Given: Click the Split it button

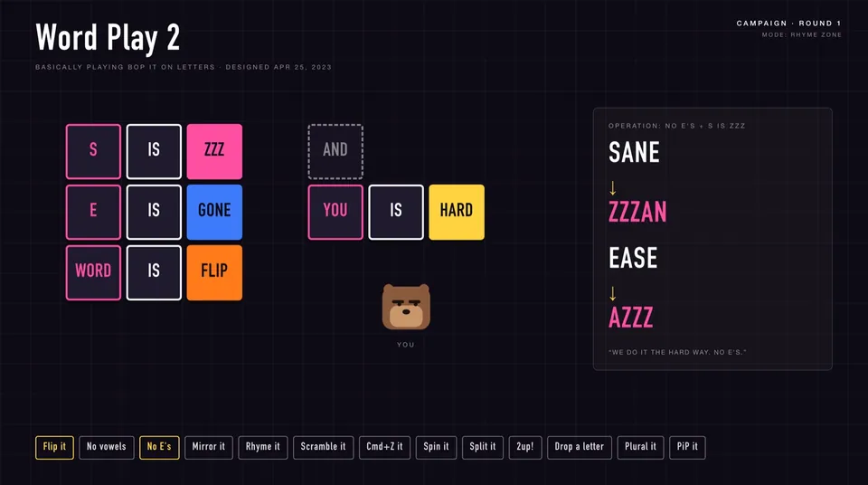Looking at the screenshot, I should click(483, 447).
